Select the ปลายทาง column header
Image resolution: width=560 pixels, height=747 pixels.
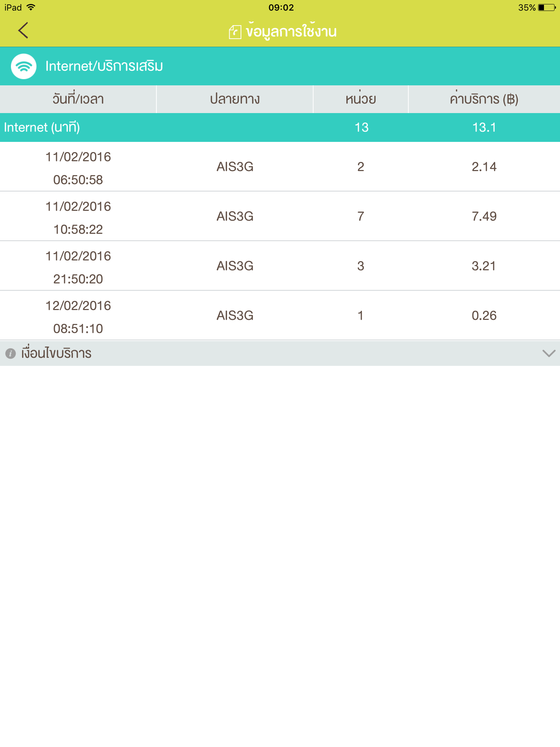click(235, 99)
